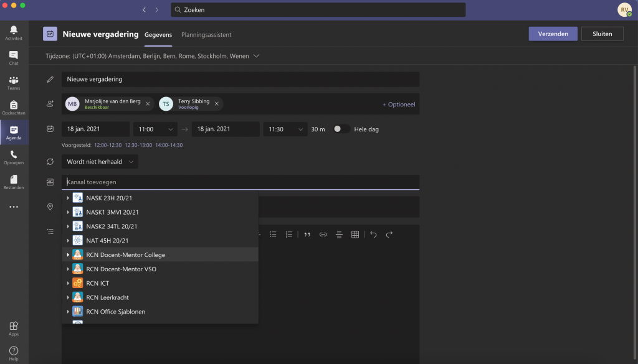Screen dimensions: 638x364
Task: Open the 11:00 start time dropdown
Action: click(156, 129)
